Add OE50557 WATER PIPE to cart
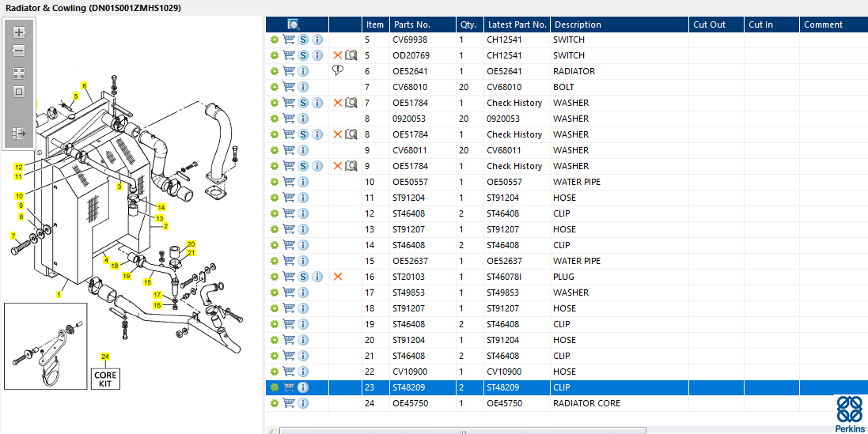The image size is (868, 434). [x=289, y=182]
